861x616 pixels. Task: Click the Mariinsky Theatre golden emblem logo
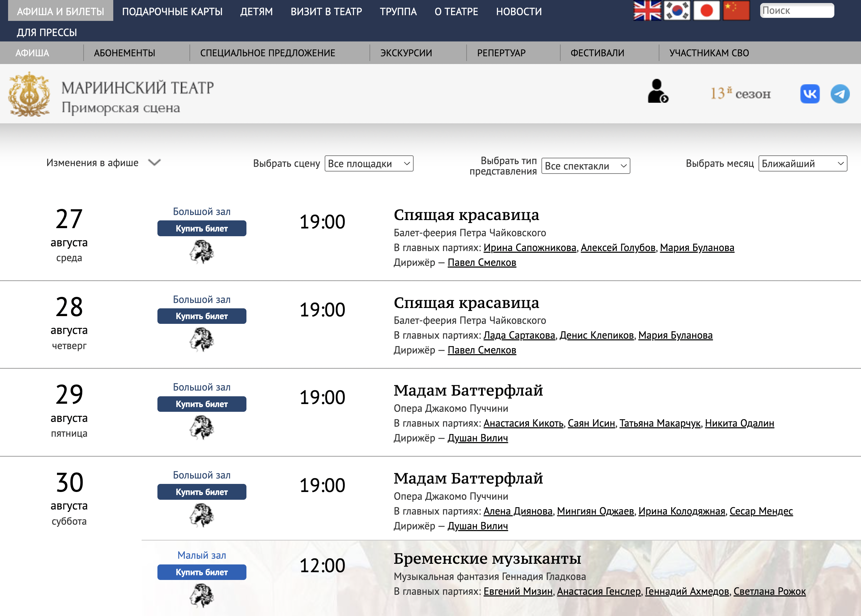tap(29, 94)
